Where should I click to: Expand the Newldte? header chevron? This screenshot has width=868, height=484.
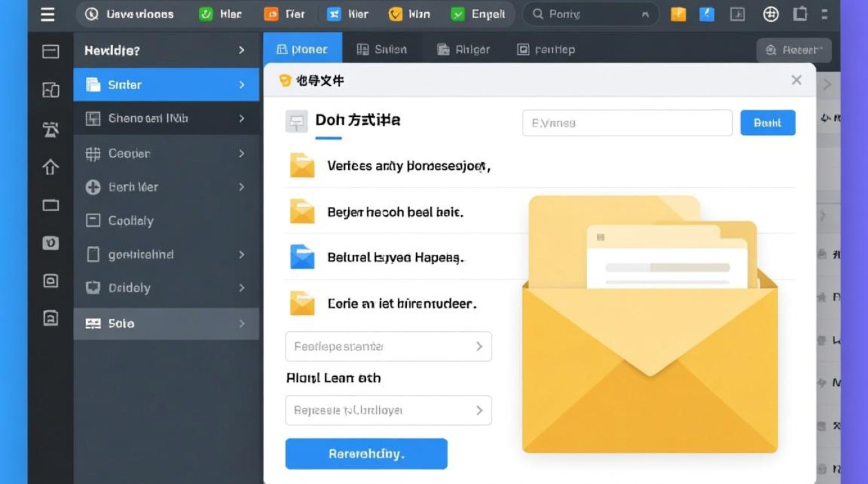[x=242, y=50]
